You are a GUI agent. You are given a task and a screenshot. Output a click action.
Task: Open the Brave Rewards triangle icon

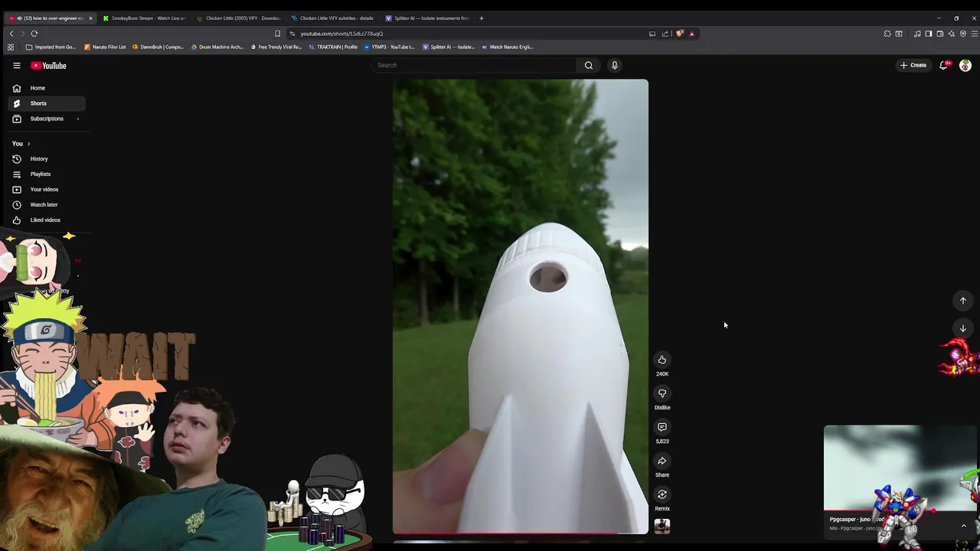click(x=691, y=34)
